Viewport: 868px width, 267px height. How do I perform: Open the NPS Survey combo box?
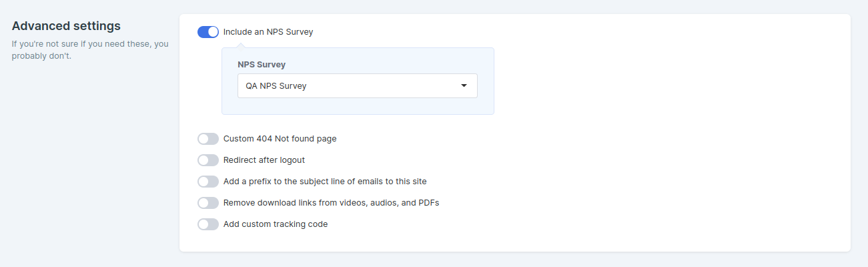pyautogui.click(x=358, y=85)
